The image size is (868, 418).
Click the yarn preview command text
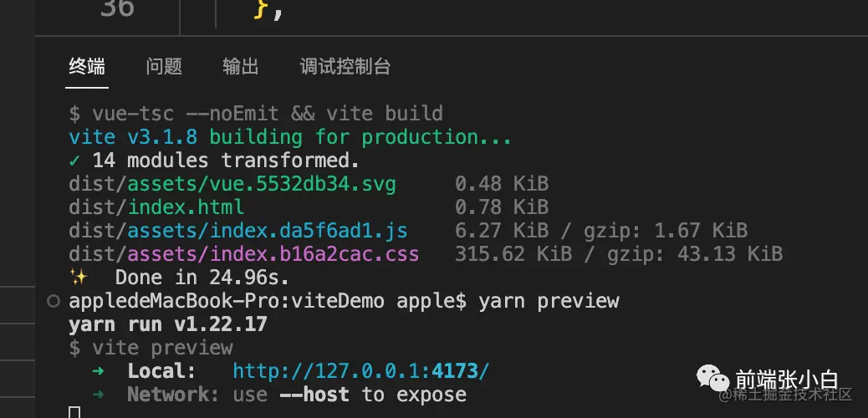click(549, 301)
